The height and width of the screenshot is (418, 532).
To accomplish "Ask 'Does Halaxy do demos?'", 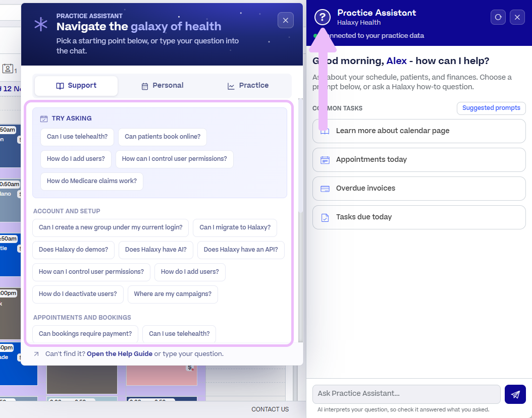I will pyautogui.click(x=73, y=250).
